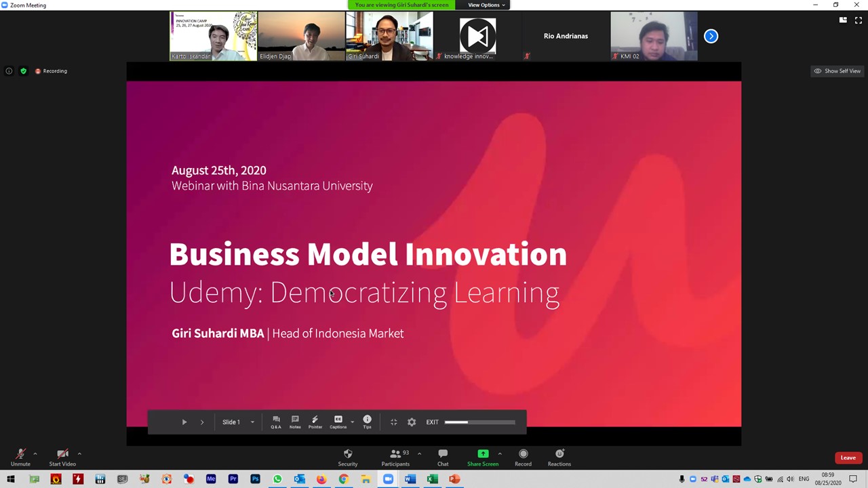Open the Windows Start menu

tap(11, 479)
